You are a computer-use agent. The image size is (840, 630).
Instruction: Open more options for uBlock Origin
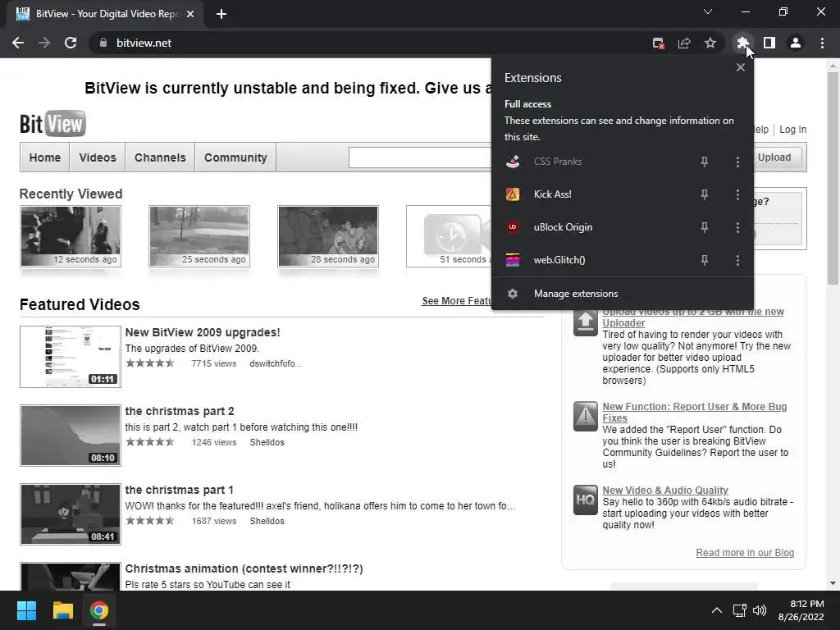737,227
